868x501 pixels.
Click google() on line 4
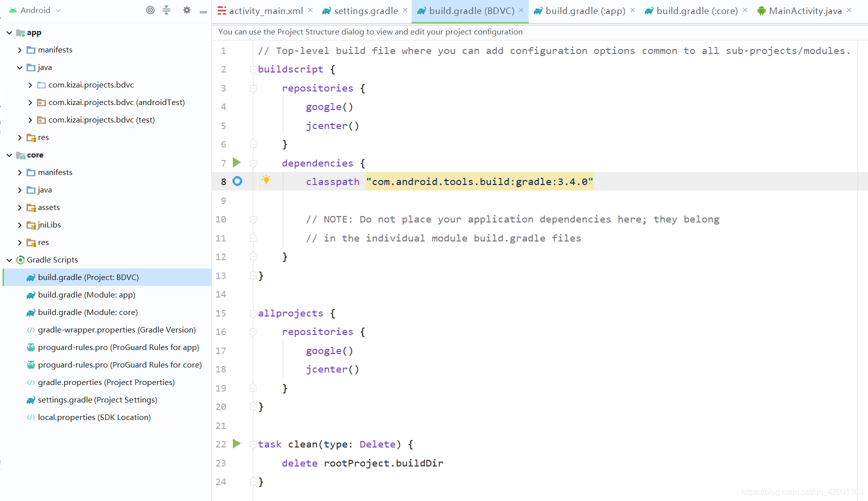(329, 106)
